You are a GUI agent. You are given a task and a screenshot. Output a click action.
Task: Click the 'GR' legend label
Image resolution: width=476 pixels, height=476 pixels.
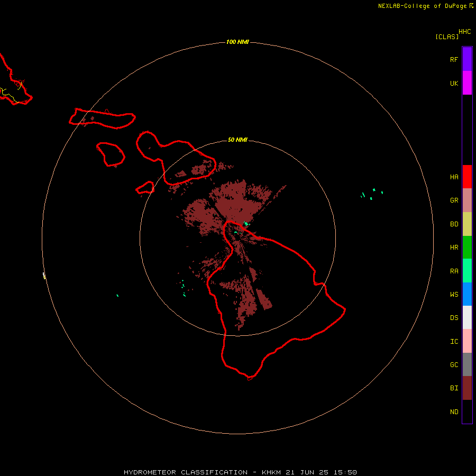[454, 200]
